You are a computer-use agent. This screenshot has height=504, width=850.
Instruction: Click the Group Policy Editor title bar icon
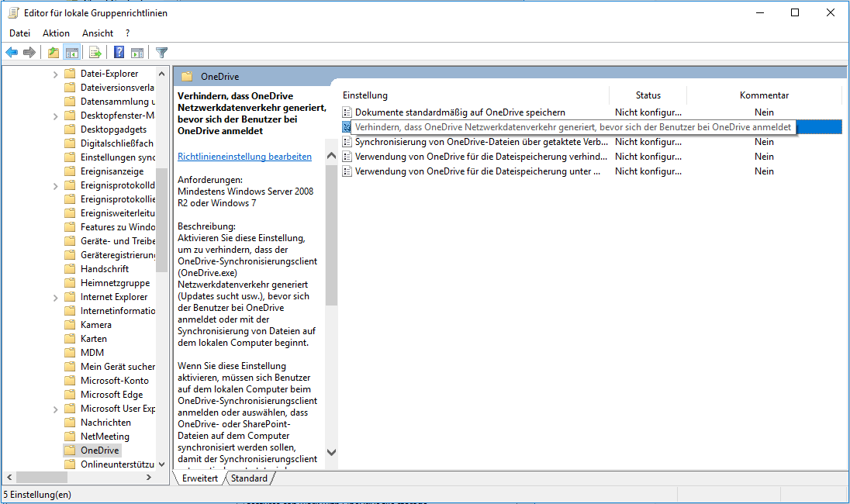click(13, 13)
